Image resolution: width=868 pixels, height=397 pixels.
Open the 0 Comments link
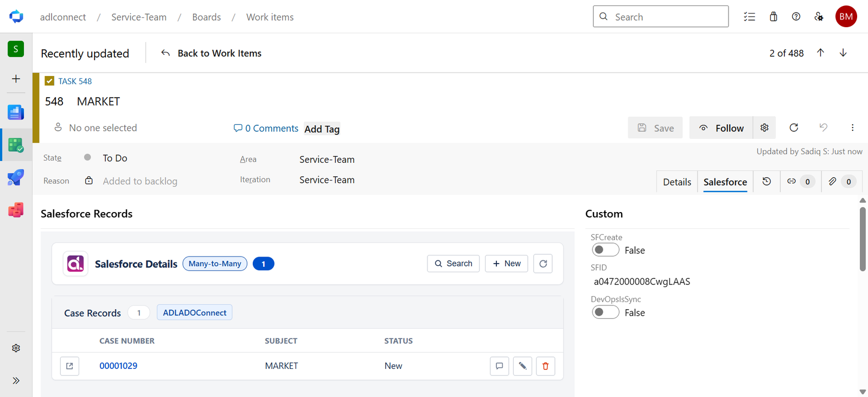click(x=266, y=128)
